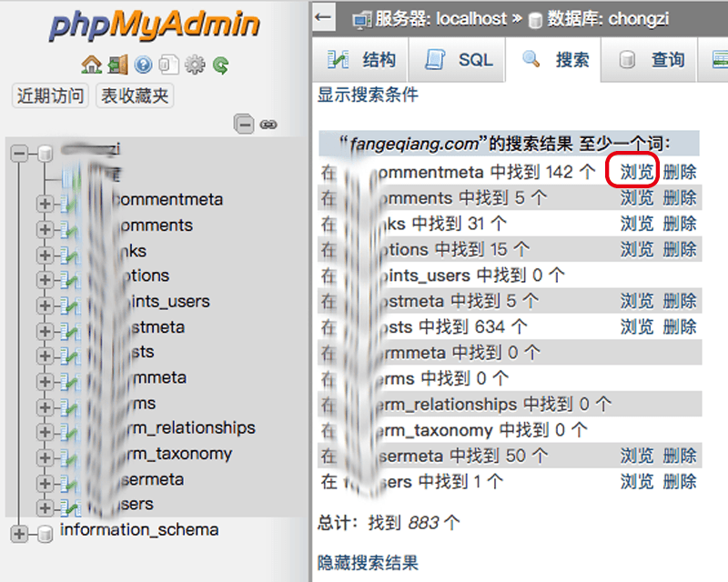Click the logout door icon
Viewport: 728px width, 582px height.
(x=118, y=65)
